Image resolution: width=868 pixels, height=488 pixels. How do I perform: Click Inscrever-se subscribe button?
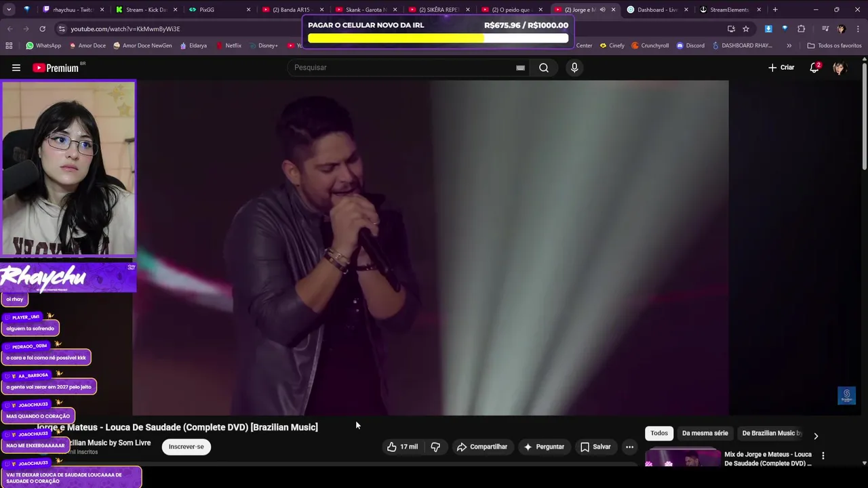(x=186, y=447)
